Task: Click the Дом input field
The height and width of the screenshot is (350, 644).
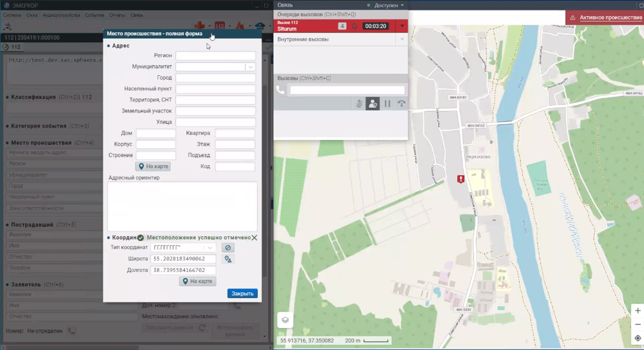Action: tap(156, 133)
